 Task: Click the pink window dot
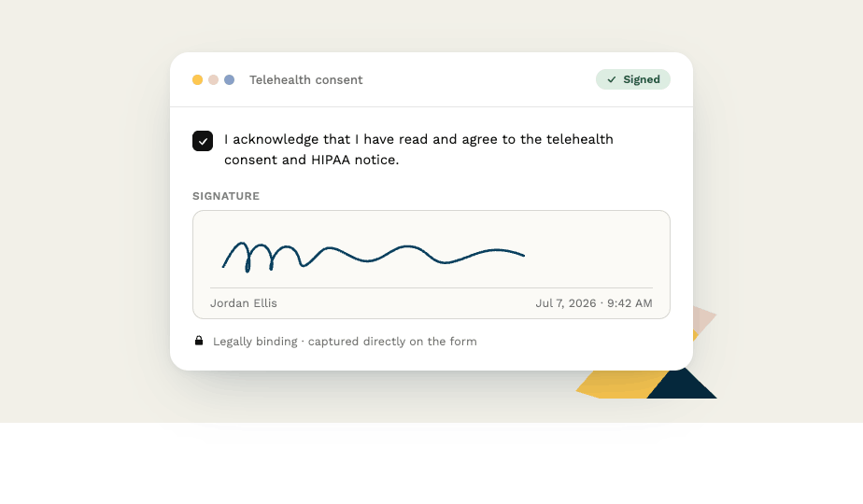[x=213, y=79]
